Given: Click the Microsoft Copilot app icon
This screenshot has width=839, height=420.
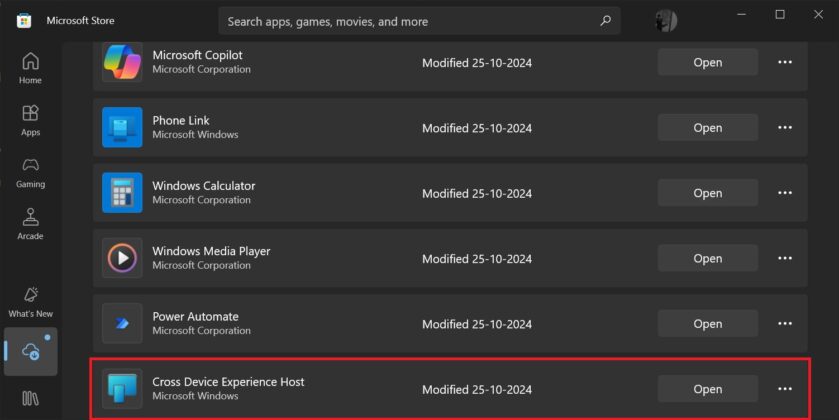Looking at the screenshot, I should pyautogui.click(x=122, y=62).
